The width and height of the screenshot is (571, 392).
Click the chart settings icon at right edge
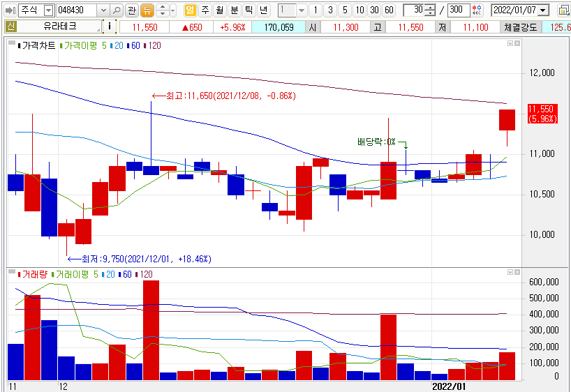pos(565,10)
